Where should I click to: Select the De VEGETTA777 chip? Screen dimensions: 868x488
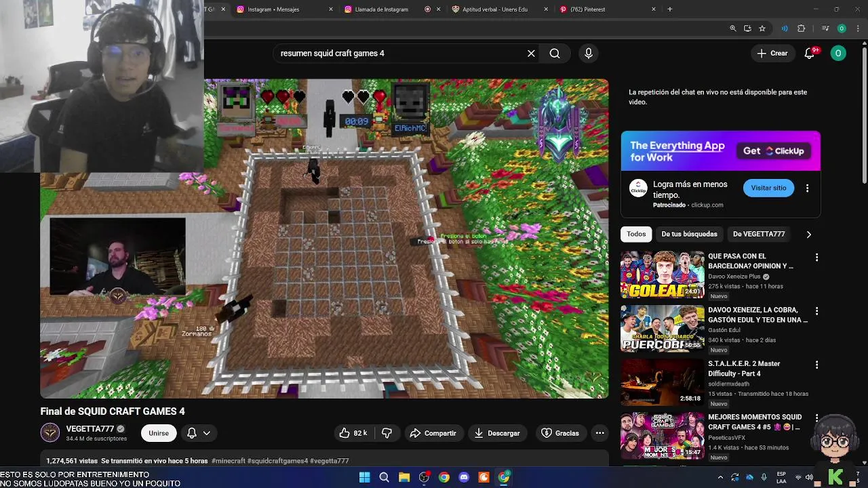[759, 234]
